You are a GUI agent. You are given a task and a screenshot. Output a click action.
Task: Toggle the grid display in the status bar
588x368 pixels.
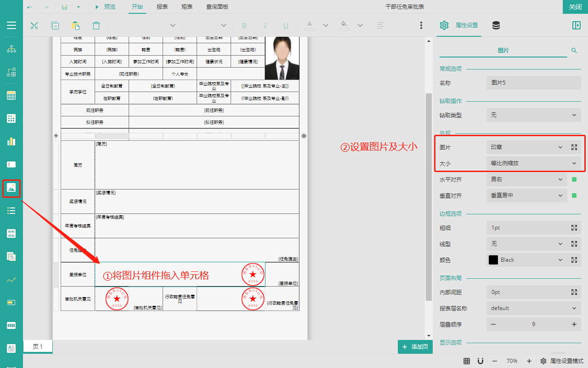(467, 361)
